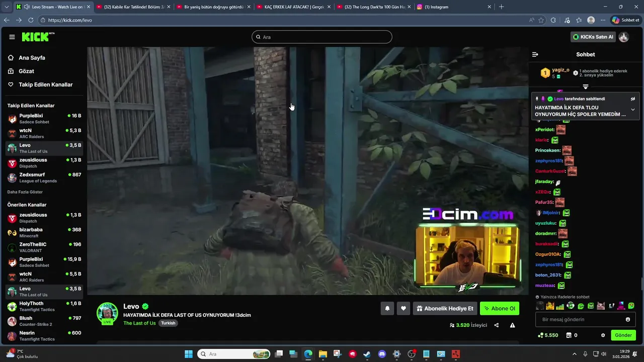The width and height of the screenshot is (644, 362).
Task: Click the Turkish language tag
Action: 168,323
